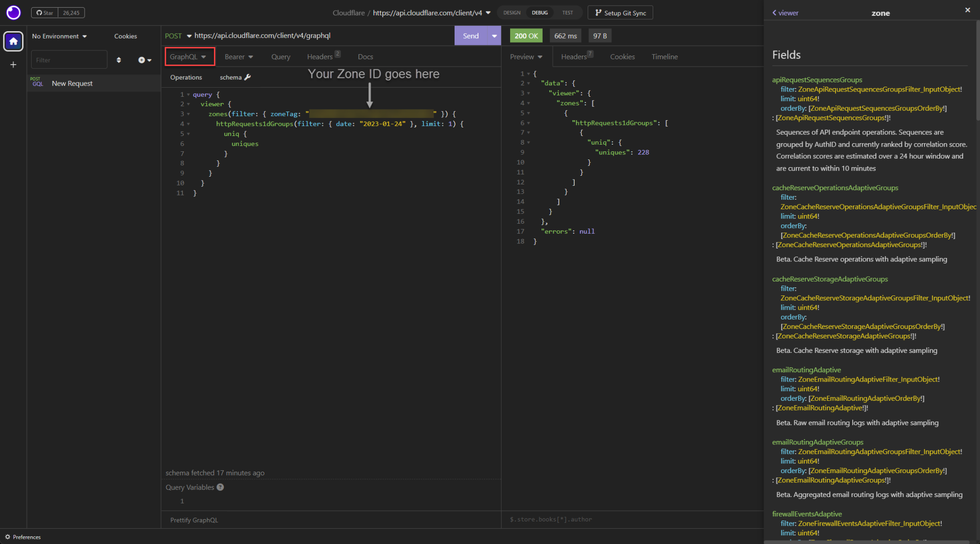Viewport: 980px width, 544px height.
Task: Click the request Filter input field
Action: click(x=69, y=59)
